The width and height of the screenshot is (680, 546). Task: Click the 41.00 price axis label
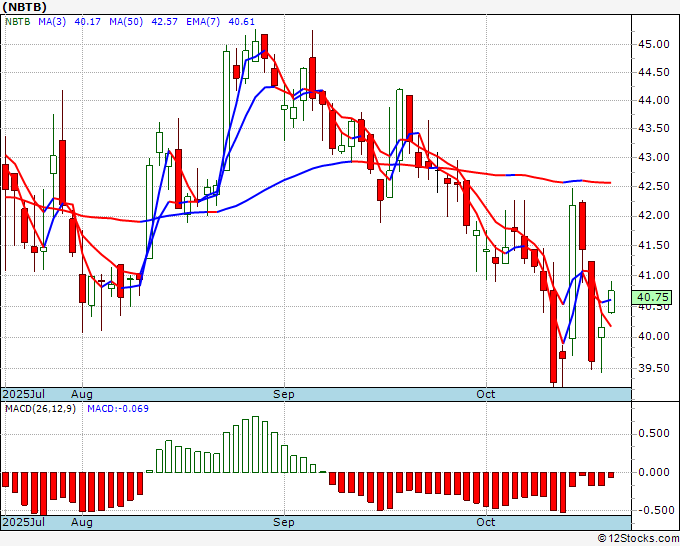point(654,275)
